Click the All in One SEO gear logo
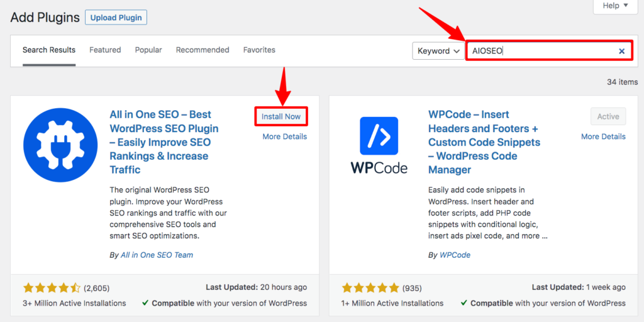Screen dimensions: 644x322 click(x=60, y=145)
